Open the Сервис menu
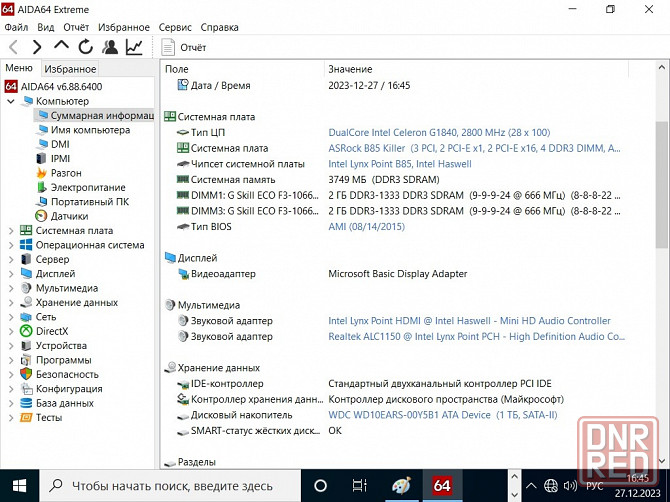 tap(175, 27)
